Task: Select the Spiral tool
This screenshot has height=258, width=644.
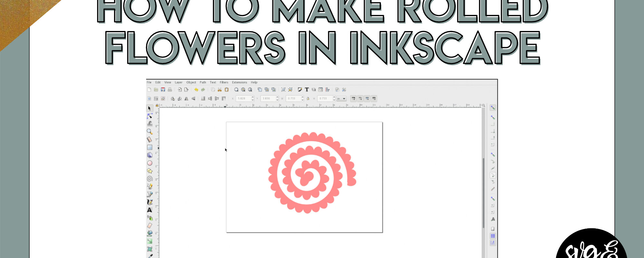Action: pos(149,179)
